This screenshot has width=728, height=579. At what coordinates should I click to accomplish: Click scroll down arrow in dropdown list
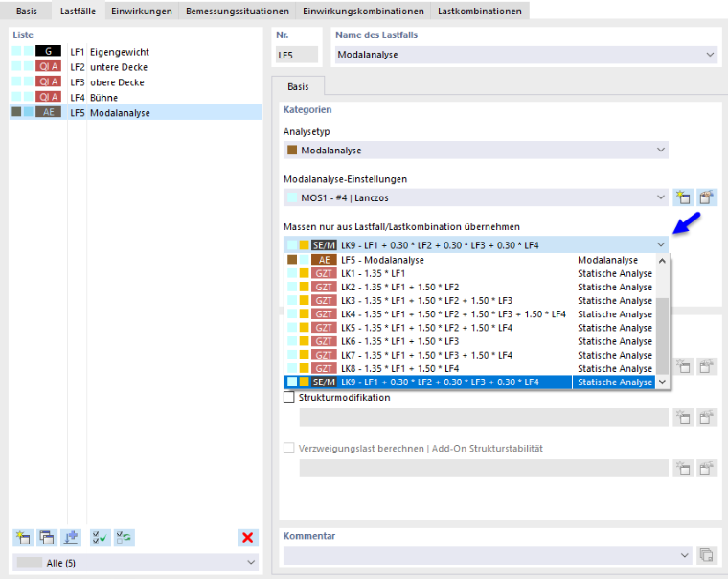[663, 382]
